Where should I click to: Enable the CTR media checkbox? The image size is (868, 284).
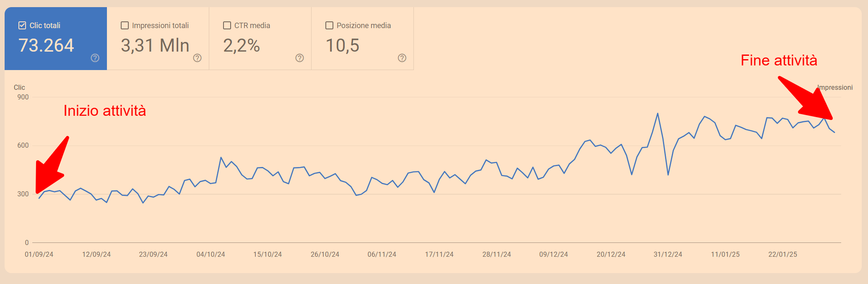pos(227,26)
